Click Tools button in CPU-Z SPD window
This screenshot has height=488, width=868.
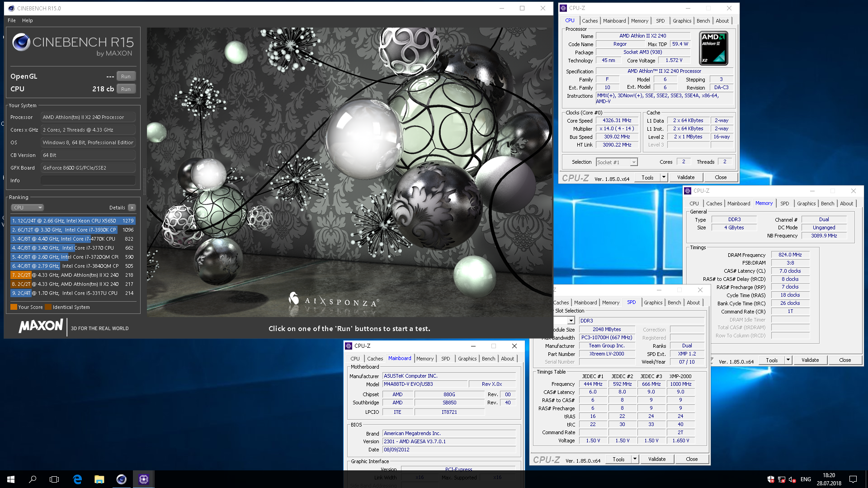pos(618,459)
